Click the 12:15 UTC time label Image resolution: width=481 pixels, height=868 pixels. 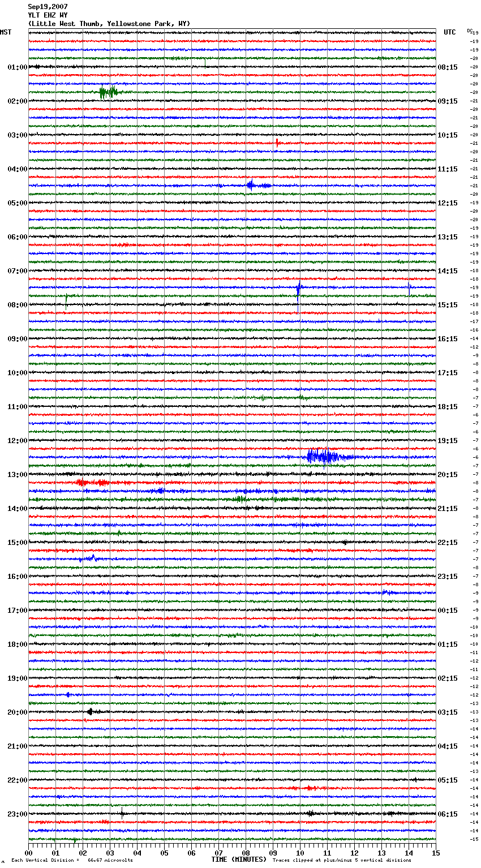[x=448, y=203]
